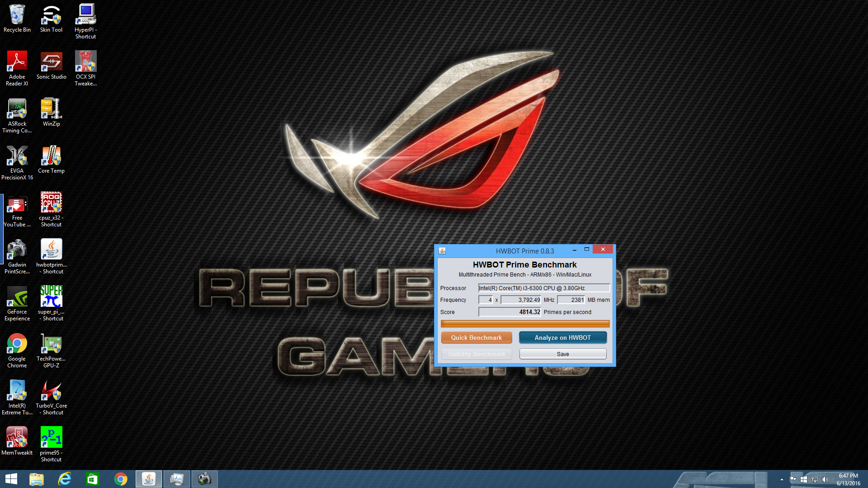Maximize the HWBOT Prime window
This screenshot has width=868, height=488.
587,249
